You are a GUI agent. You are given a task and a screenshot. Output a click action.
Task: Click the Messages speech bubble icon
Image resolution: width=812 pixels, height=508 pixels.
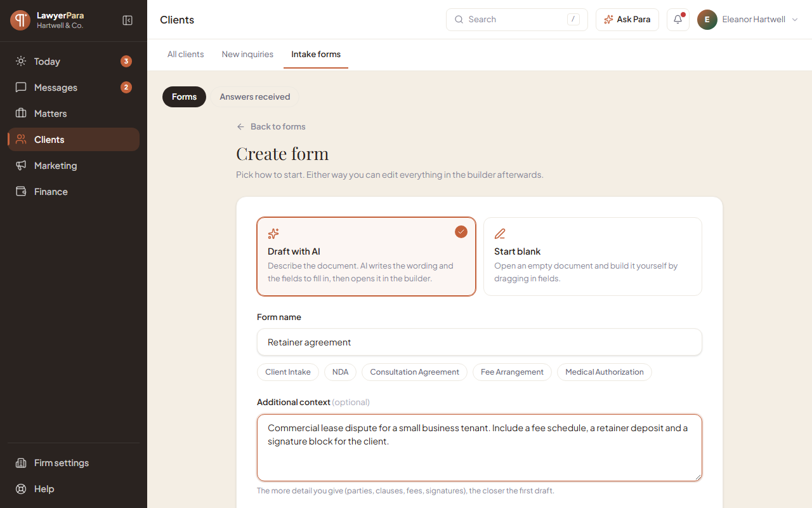pos(21,88)
